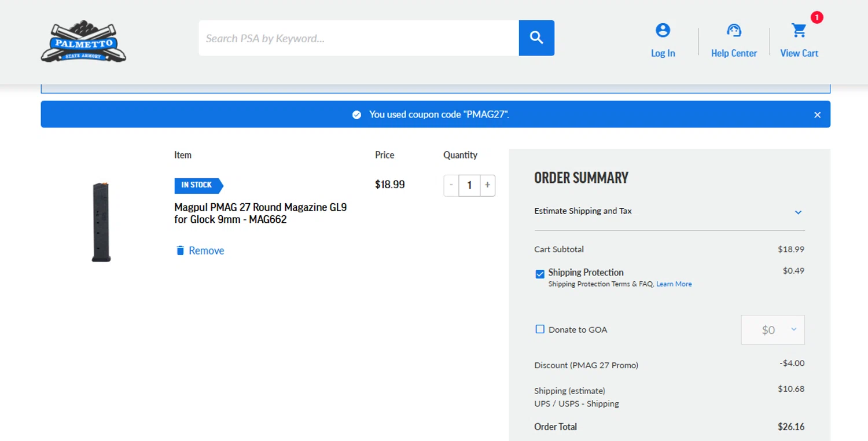Check the Donate to GOA checkbox
This screenshot has height=441, width=868.
coord(540,329)
